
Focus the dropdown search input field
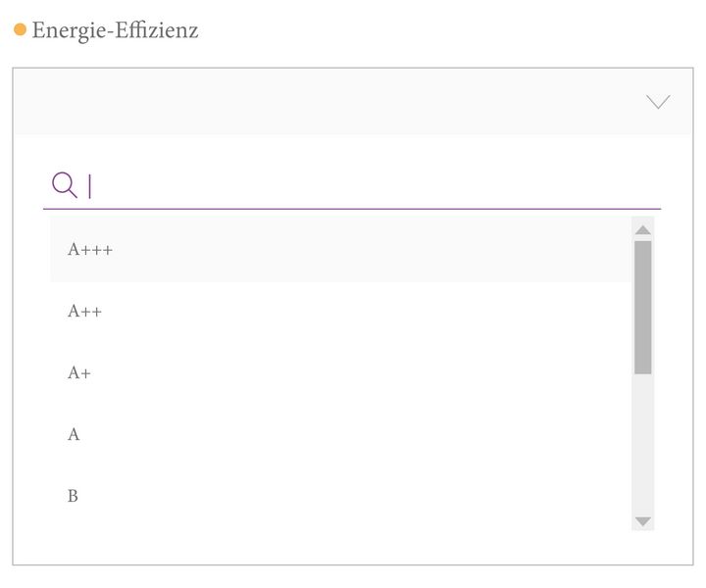[x=373, y=185]
